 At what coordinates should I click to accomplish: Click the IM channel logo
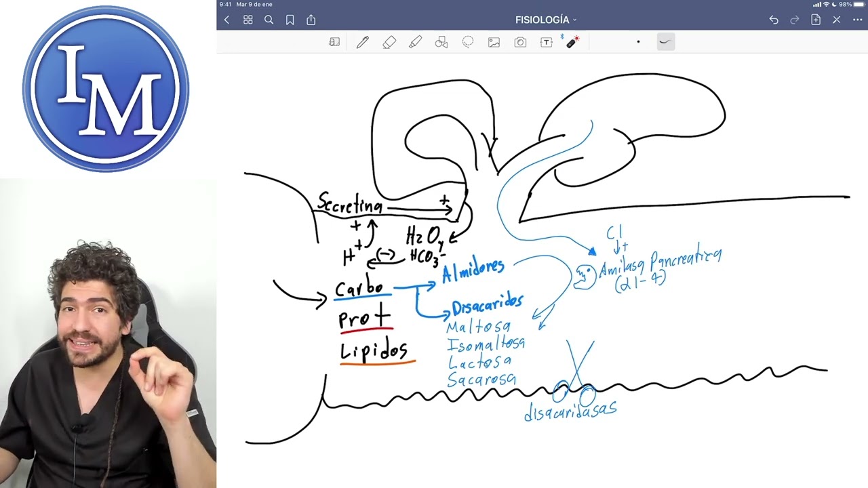coord(105,88)
